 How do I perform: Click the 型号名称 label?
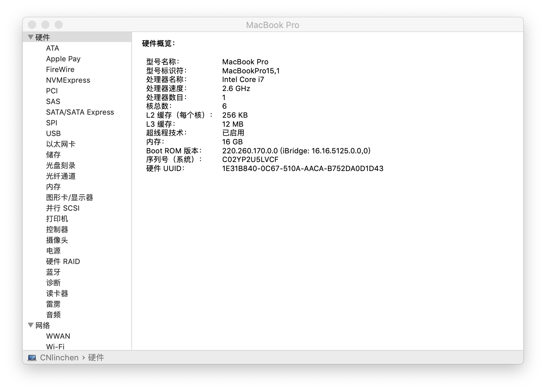coord(163,62)
